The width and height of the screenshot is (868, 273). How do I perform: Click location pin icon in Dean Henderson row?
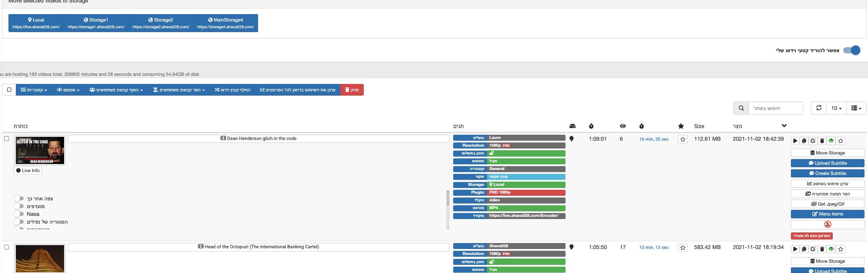tap(572, 139)
